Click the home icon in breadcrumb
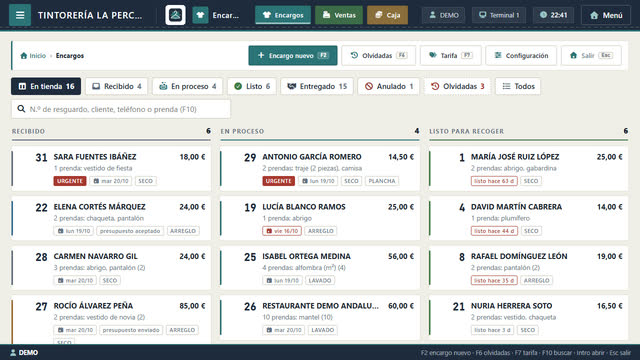The height and width of the screenshot is (360, 640). [24, 56]
